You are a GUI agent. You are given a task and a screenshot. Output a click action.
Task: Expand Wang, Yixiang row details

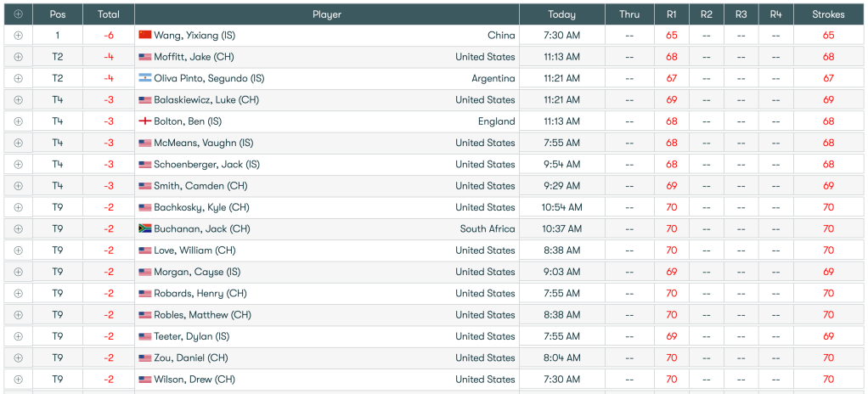[x=18, y=36]
